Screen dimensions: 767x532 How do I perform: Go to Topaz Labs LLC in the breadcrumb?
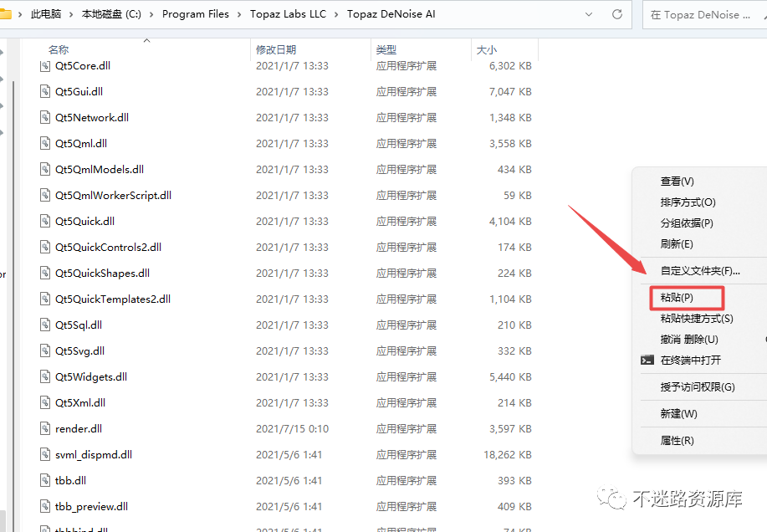288,14
